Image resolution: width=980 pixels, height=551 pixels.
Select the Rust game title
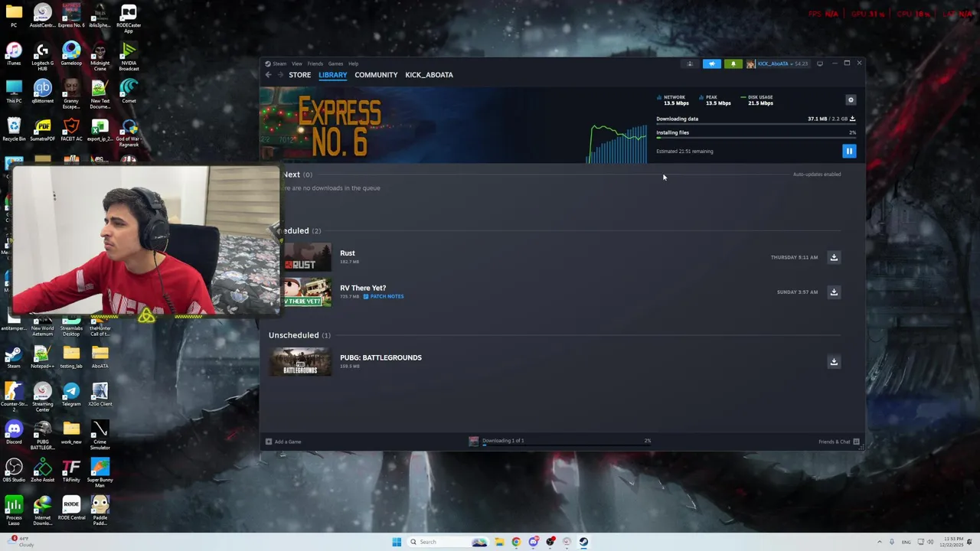[x=348, y=253]
